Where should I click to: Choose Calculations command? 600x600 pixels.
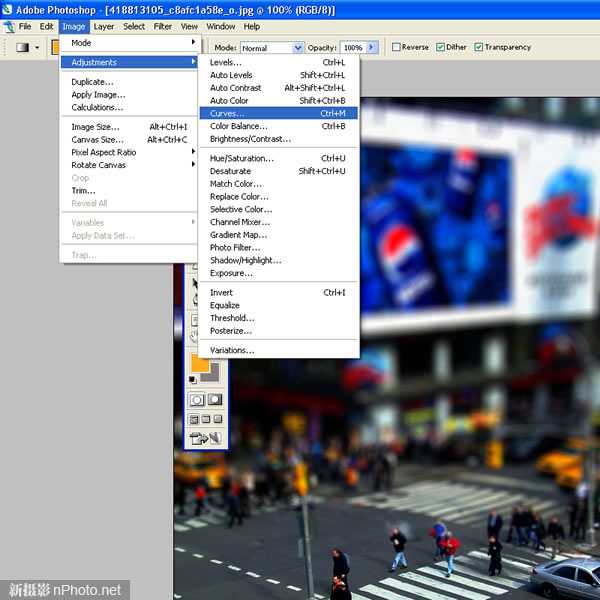pos(129,107)
